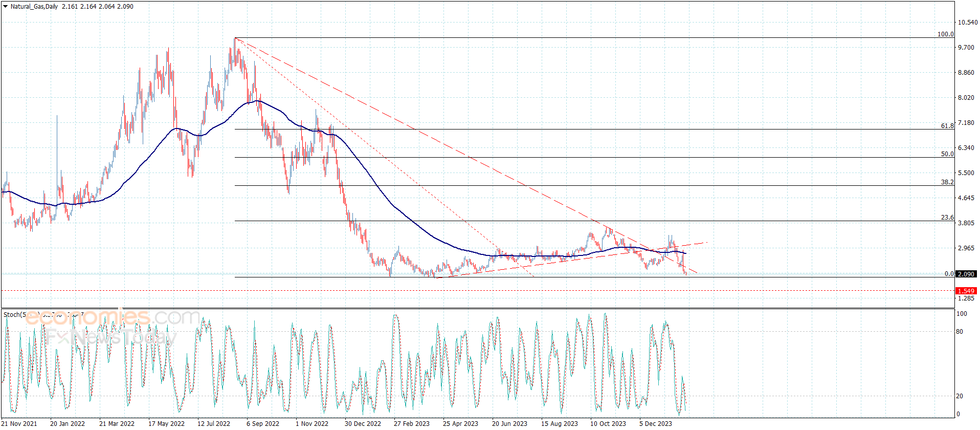Click the 80 level on Stochastic scale

click(960, 332)
